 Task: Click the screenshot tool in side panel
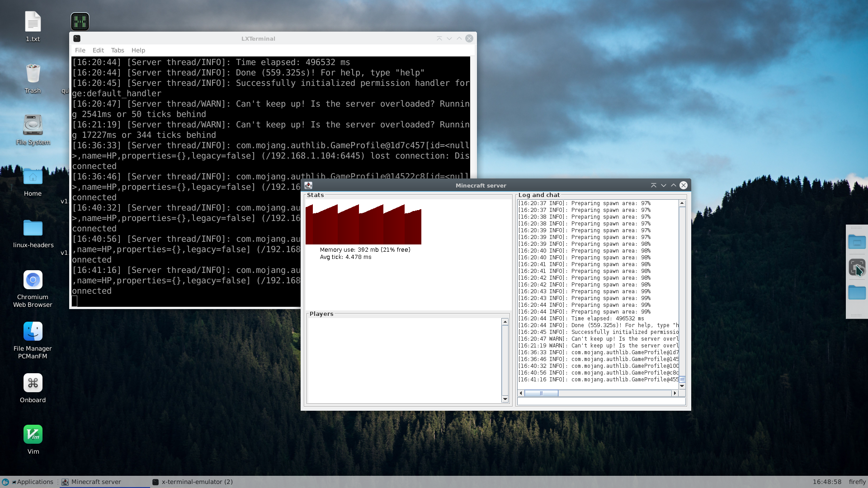(x=856, y=267)
